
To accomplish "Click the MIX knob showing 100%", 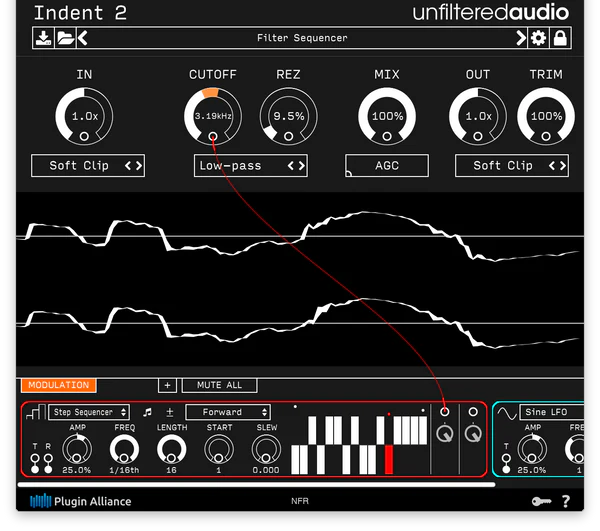I will pos(387,116).
